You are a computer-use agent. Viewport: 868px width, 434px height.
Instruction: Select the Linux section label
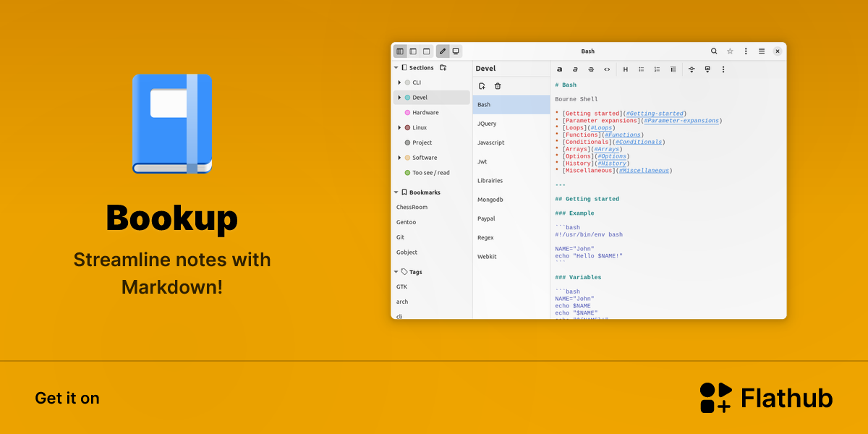pos(420,128)
